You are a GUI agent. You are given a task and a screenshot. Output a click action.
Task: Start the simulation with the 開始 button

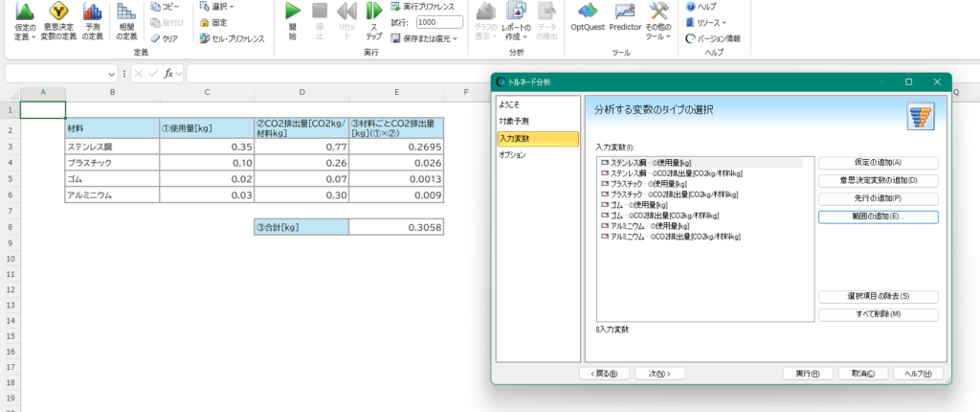293,13
